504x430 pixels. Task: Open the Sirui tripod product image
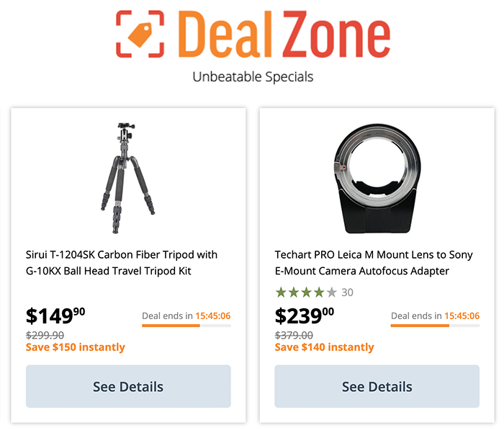(127, 178)
